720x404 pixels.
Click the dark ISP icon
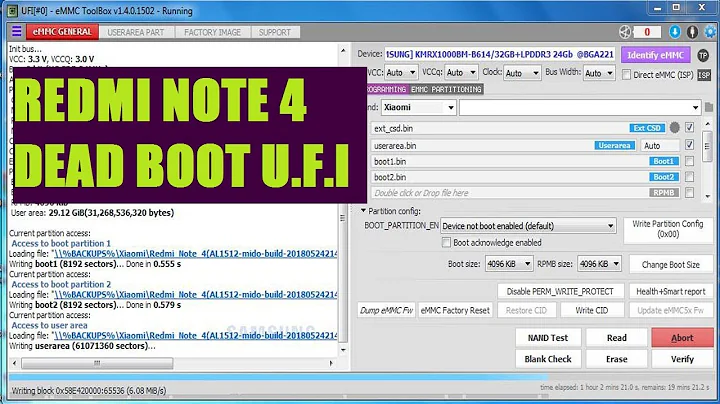[704, 74]
